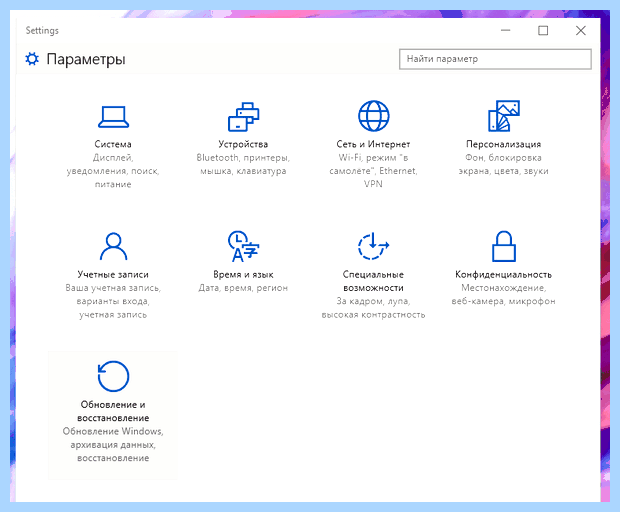Click the 'Дисплей, уведомления, поиск, питание' description

pos(113,171)
